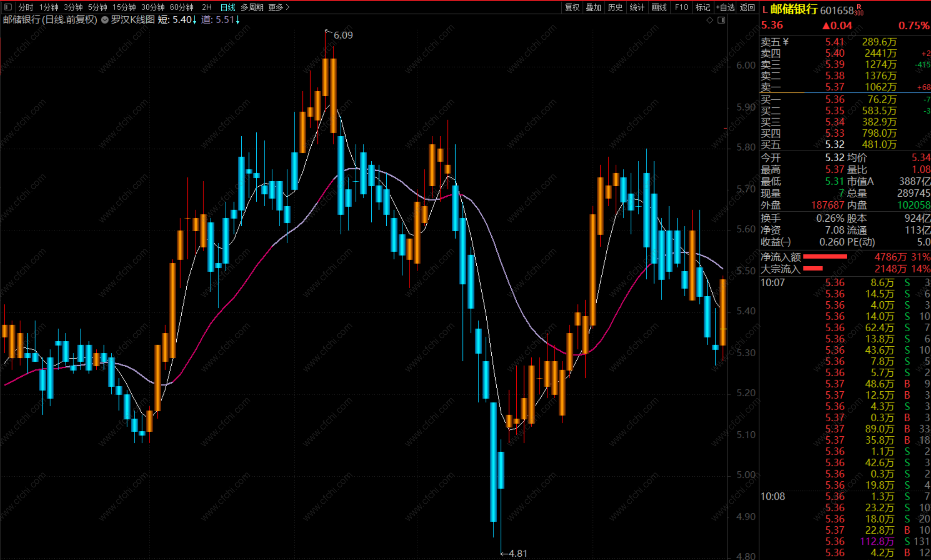The height and width of the screenshot is (560, 931).
Task: Toggle the left sidebar panel icon
Action: coord(8,7)
